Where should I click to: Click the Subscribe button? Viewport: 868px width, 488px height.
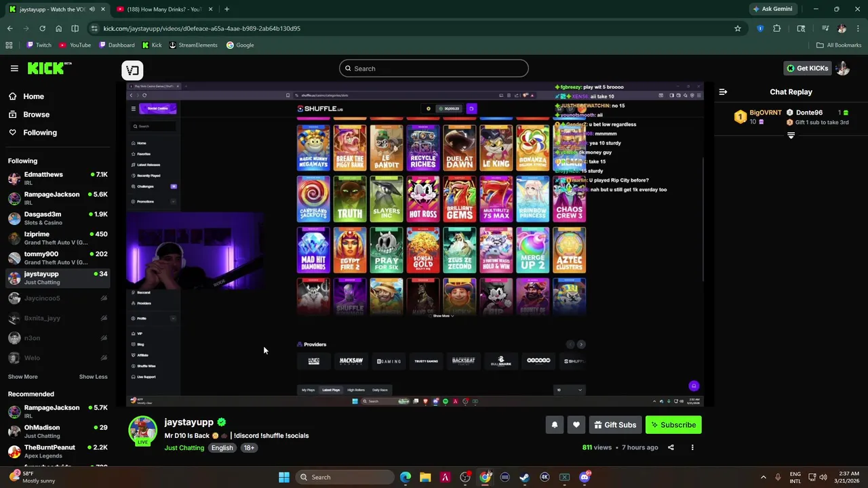673,425
